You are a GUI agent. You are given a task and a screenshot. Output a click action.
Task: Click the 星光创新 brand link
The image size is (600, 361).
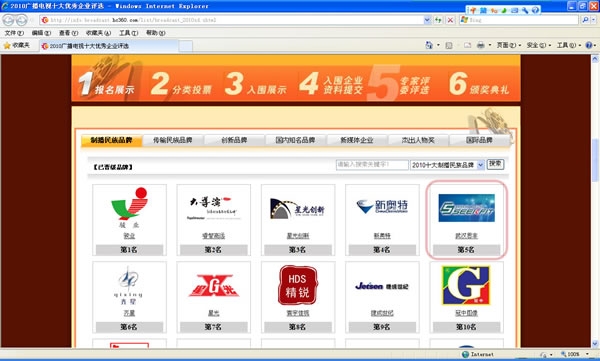pyautogui.click(x=298, y=236)
